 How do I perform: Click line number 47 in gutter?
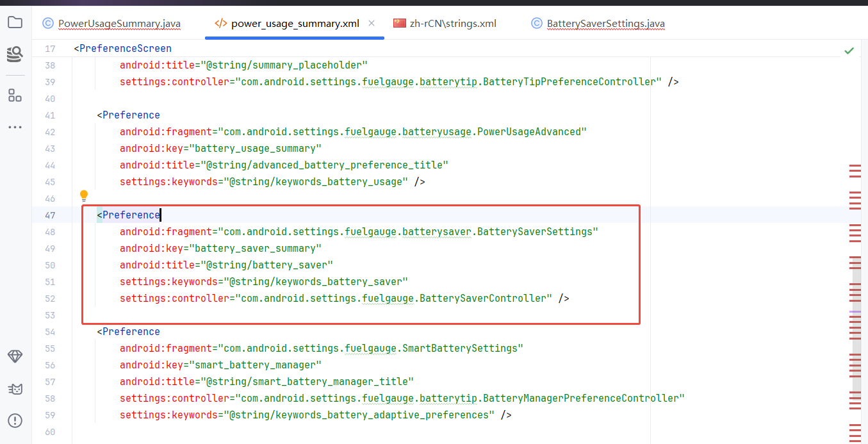coord(50,215)
